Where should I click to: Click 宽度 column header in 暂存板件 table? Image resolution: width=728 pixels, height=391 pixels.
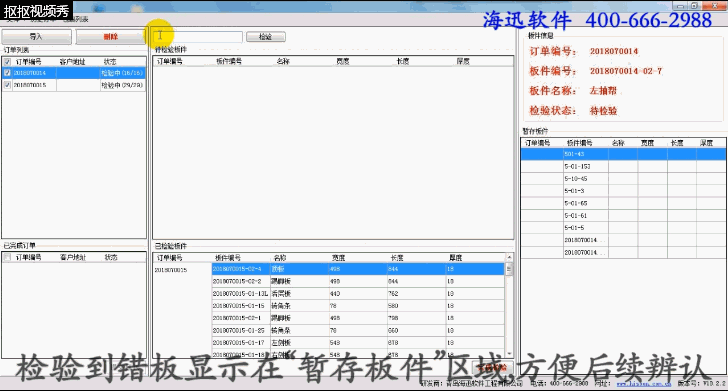click(x=647, y=143)
